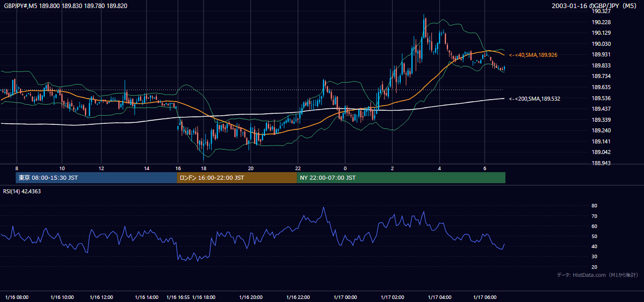Click hour label 14 under the price chart
Screen dimensions: 644x302
[x=147, y=168]
